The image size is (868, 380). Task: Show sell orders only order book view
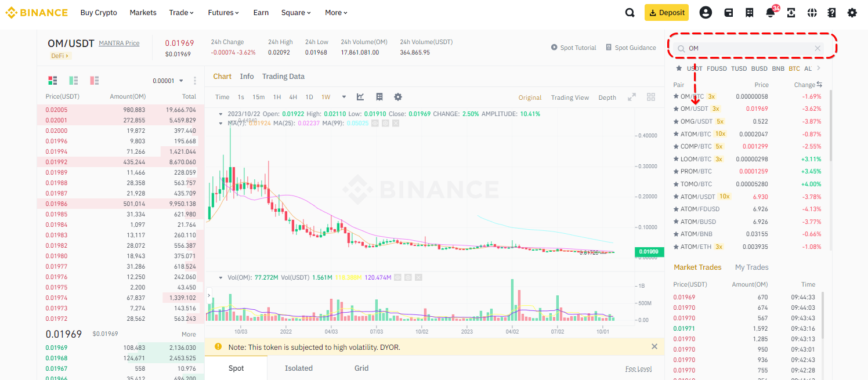tap(95, 81)
